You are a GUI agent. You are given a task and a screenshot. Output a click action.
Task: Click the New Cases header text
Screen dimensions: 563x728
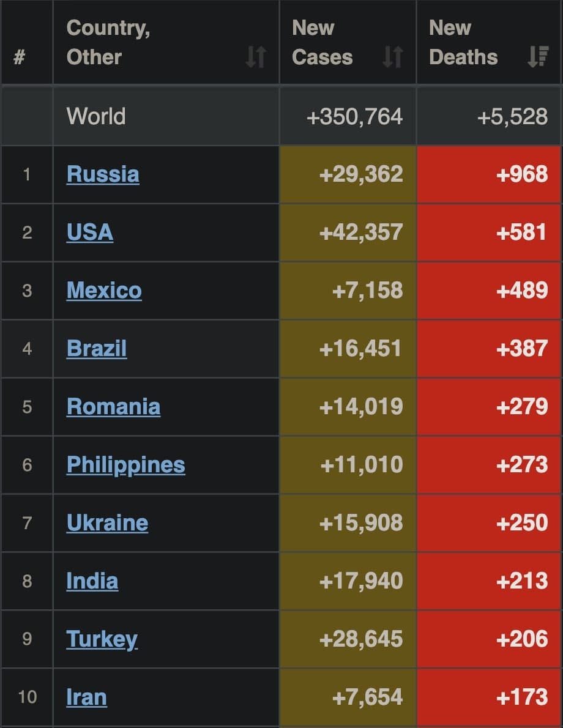(323, 43)
